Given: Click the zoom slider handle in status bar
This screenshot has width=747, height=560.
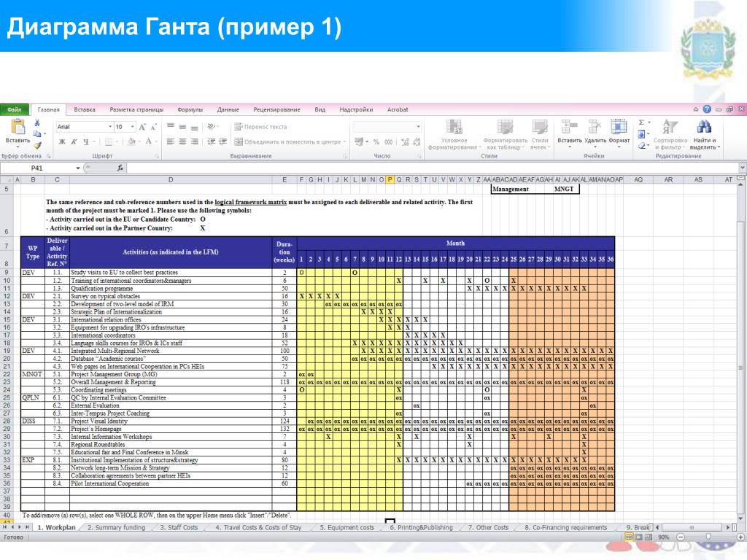Looking at the screenshot, I should point(708,537).
